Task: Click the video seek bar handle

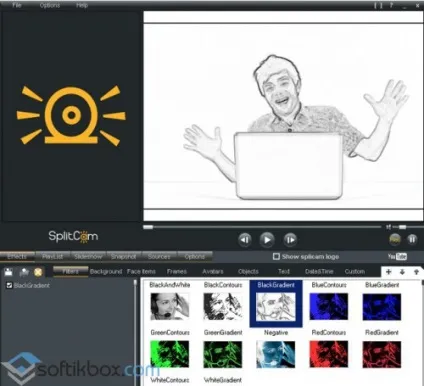Action: click(x=148, y=227)
